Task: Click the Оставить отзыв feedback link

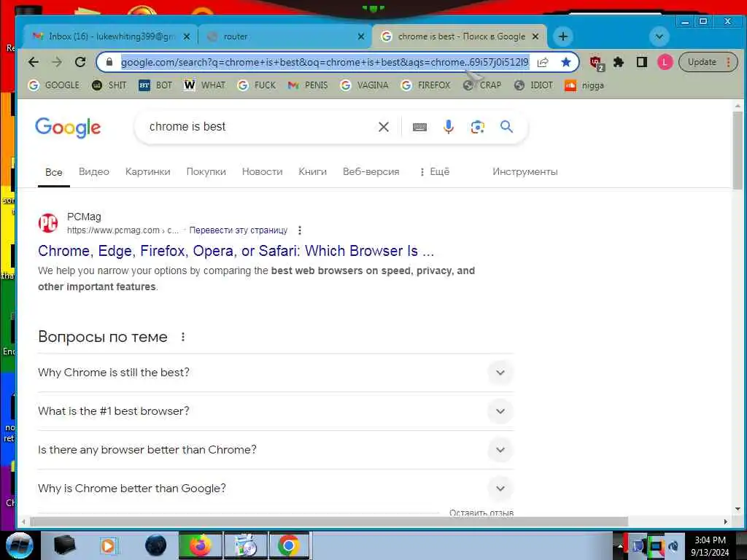Action: click(481, 513)
